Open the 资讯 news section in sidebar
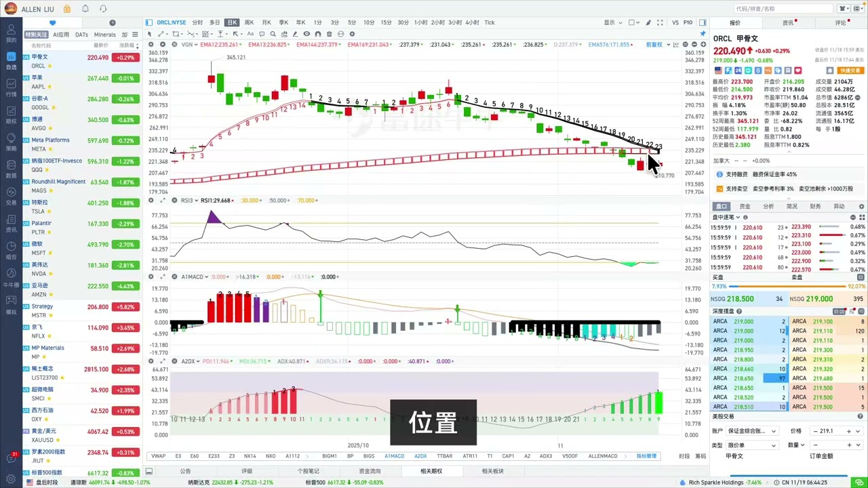The height and width of the screenshot is (488, 868). [x=11, y=224]
